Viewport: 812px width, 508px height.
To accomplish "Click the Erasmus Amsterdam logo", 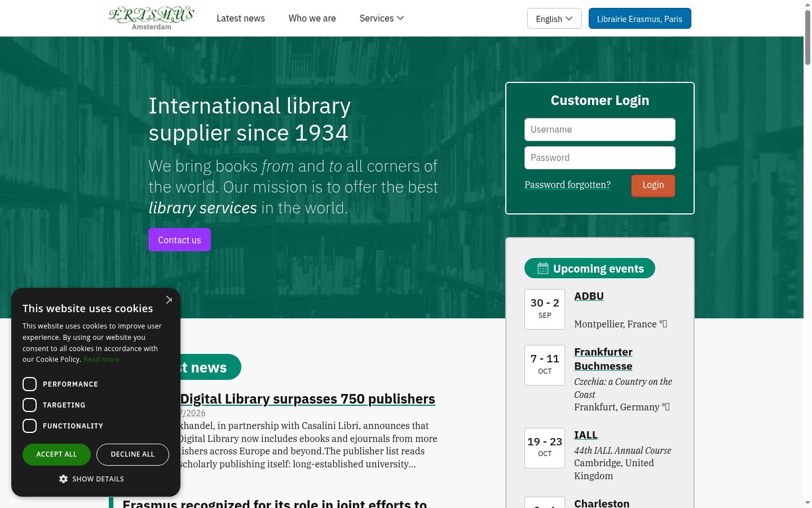I will tap(152, 18).
